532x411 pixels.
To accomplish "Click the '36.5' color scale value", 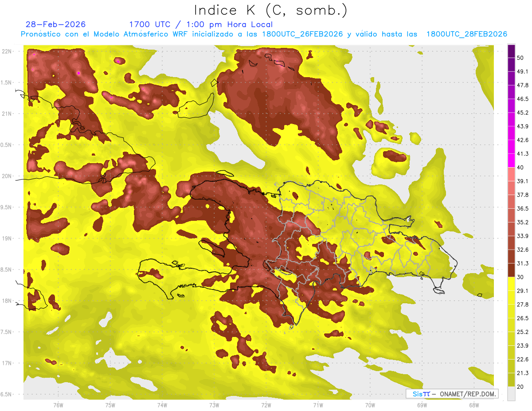I will click(x=523, y=208).
